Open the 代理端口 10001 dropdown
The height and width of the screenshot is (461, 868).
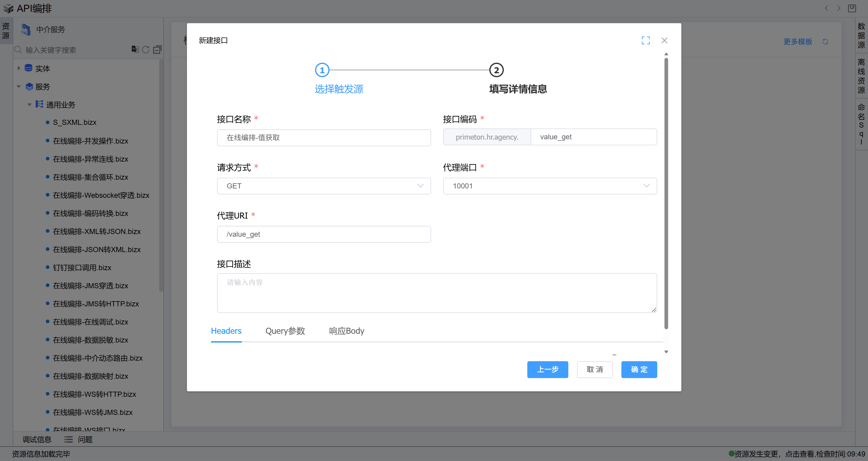click(550, 186)
